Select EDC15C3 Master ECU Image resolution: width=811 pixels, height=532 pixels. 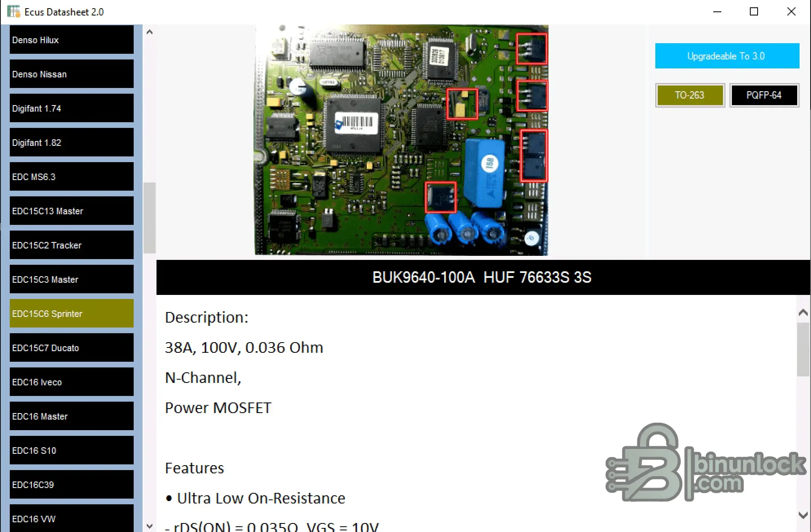click(x=72, y=279)
